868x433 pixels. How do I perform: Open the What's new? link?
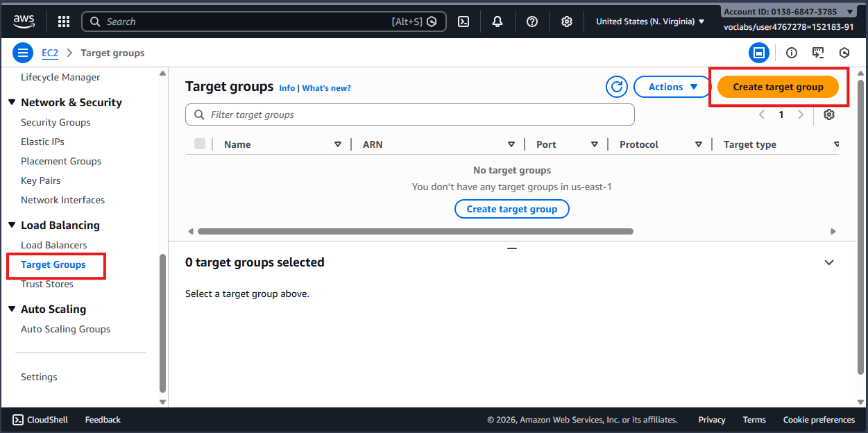coord(326,88)
